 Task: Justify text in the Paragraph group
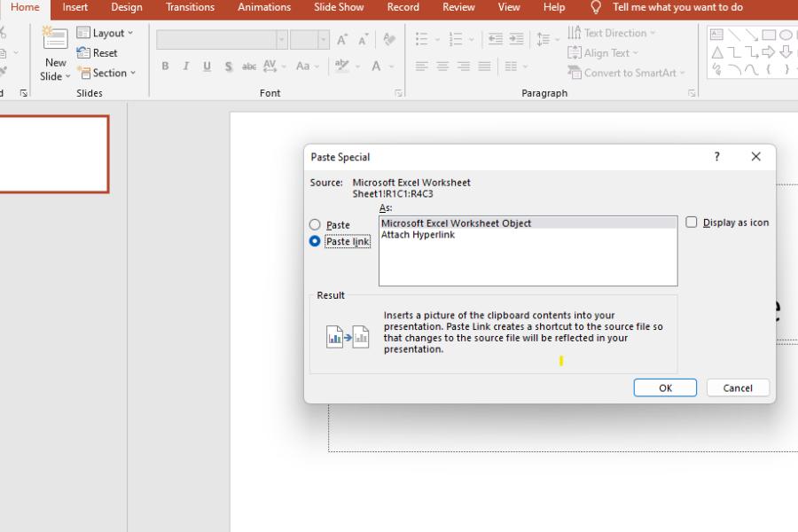(x=484, y=66)
